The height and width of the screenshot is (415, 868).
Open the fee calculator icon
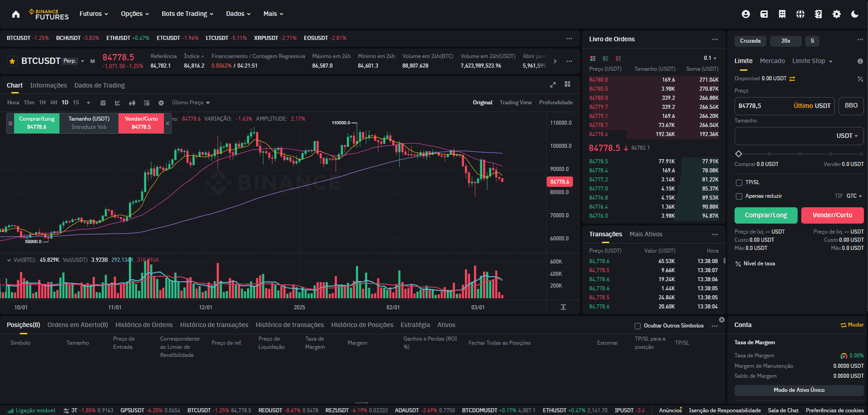click(x=860, y=79)
